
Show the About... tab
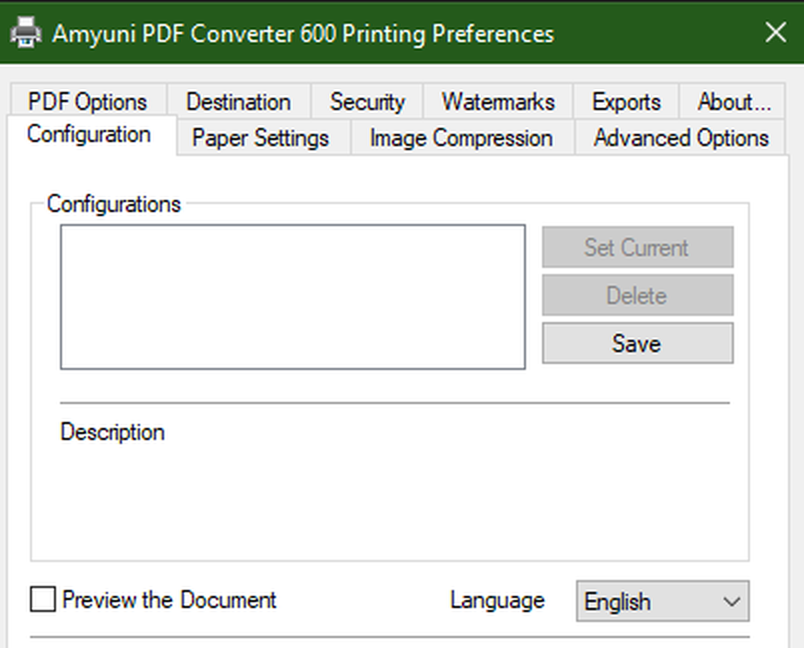(733, 102)
